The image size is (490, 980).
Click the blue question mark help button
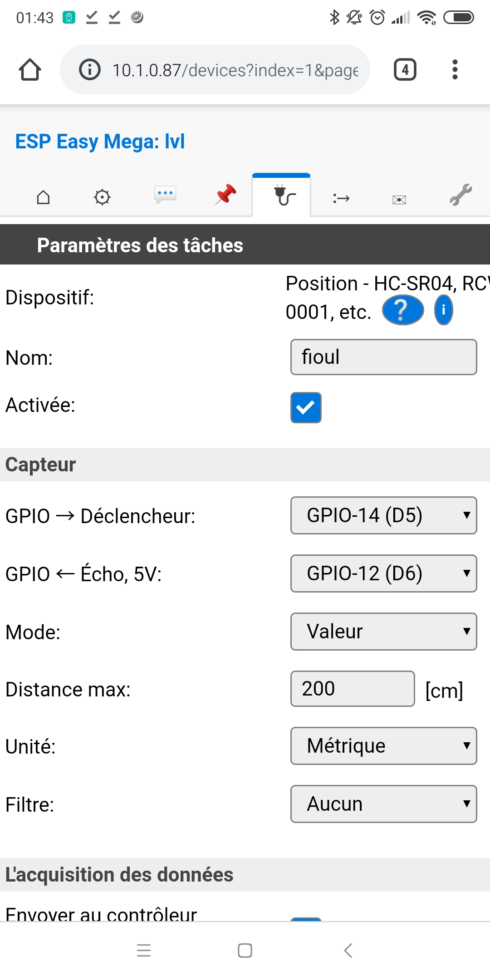pyautogui.click(x=402, y=310)
